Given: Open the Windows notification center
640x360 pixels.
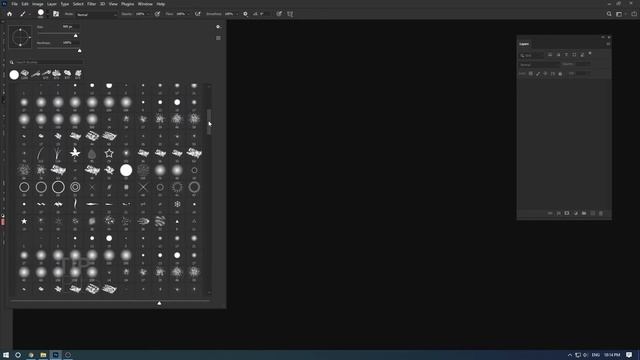Looking at the screenshot, I should click(x=629, y=355).
